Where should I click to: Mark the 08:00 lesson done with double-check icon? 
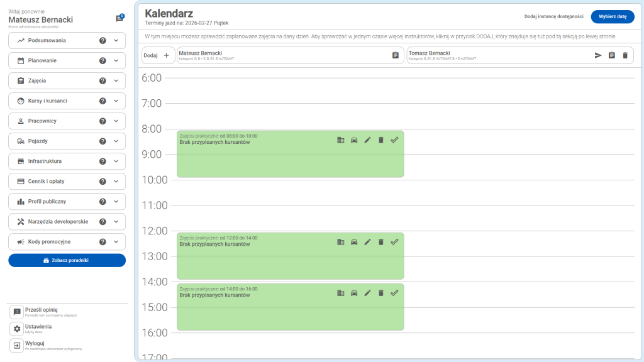point(394,140)
